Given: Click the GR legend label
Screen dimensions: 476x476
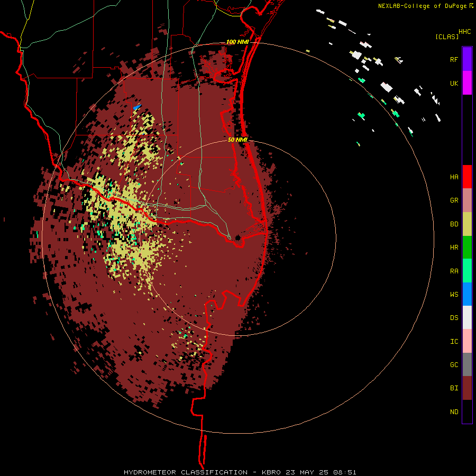Looking at the screenshot, I should pyautogui.click(x=454, y=200).
